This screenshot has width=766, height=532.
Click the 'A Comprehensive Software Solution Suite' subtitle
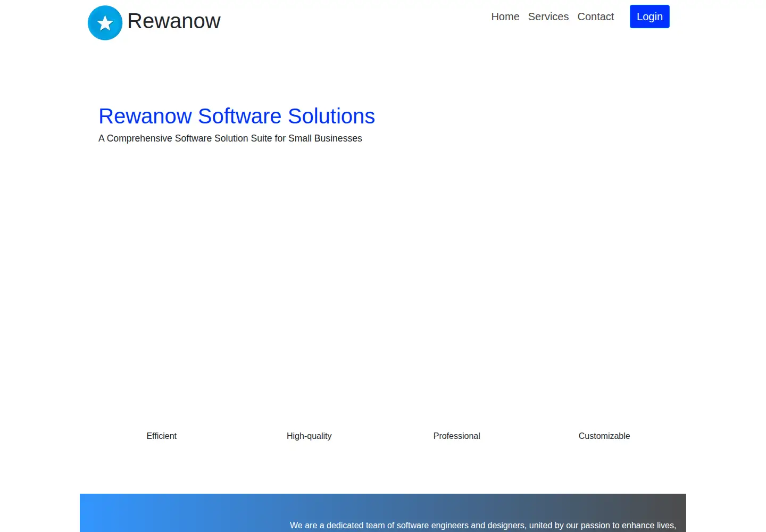(230, 138)
